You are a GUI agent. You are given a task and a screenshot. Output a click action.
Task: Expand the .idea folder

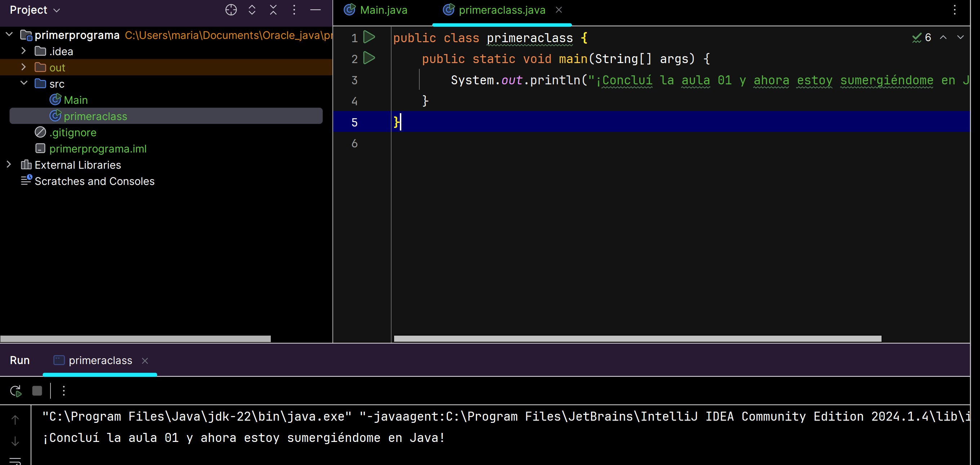[x=23, y=51]
